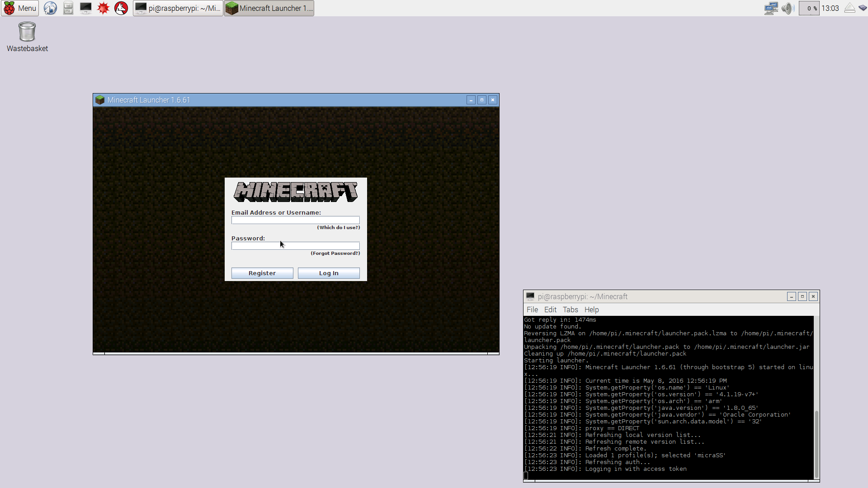Click the 'Email Address or Username:' label
Screen dimensions: 868x488
point(276,213)
